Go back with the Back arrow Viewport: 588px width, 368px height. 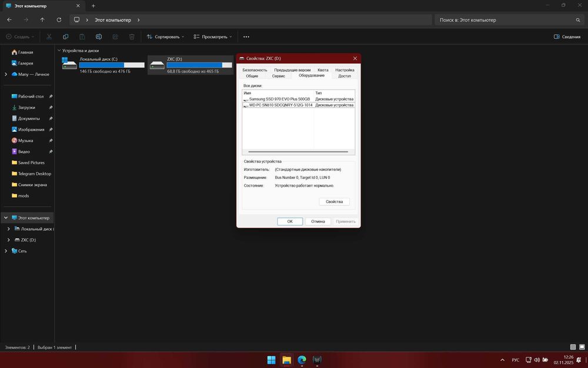[9, 20]
